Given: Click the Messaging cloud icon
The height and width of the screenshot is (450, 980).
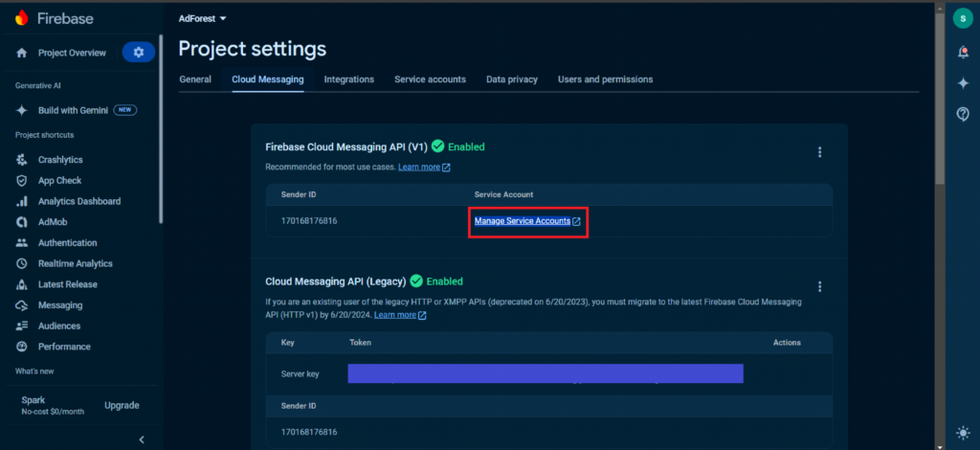Looking at the screenshot, I should click(22, 305).
